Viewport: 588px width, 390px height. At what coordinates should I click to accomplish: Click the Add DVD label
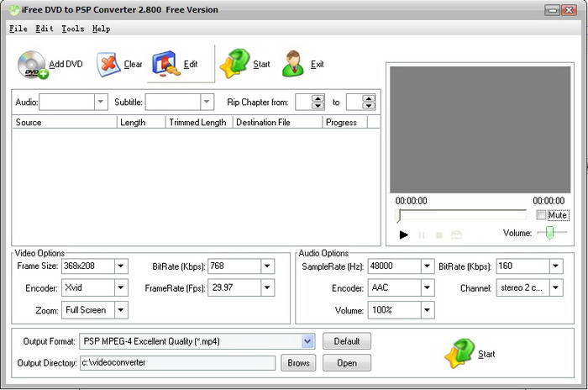tap(66, 64)
